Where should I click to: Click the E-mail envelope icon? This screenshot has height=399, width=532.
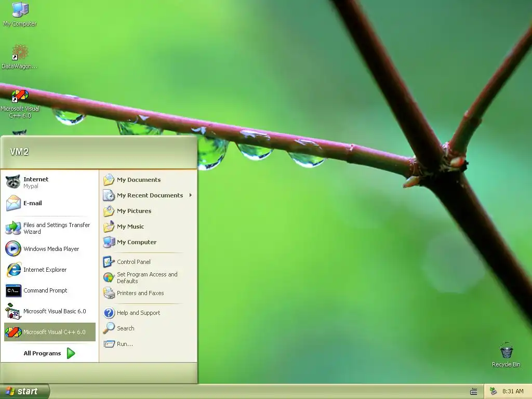(13, 203)
